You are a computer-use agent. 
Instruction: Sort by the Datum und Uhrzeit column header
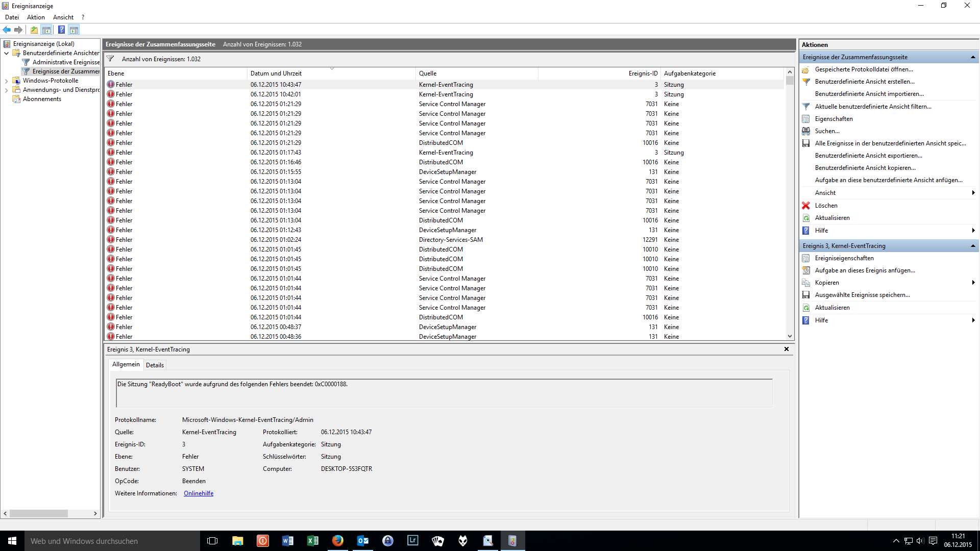(276, 73)
